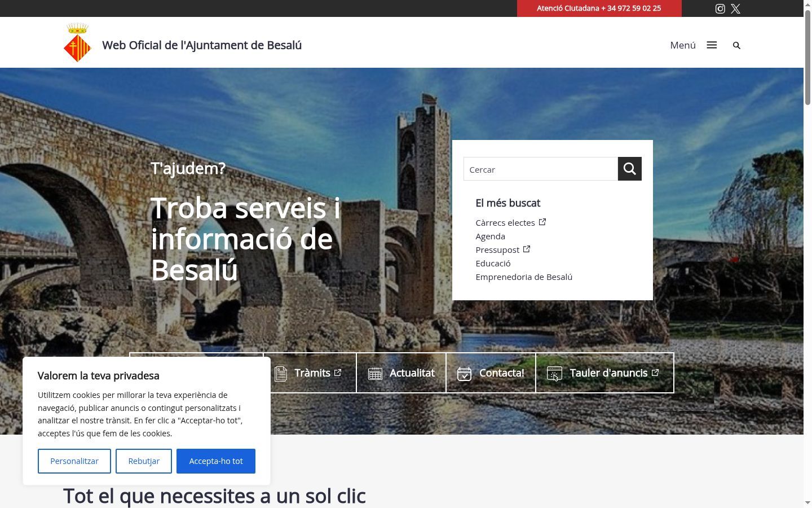The height and width of the screenshot is (508, 812).
Task: Click the 'T'ajudem?' hero text
Action: click(188, 168)
